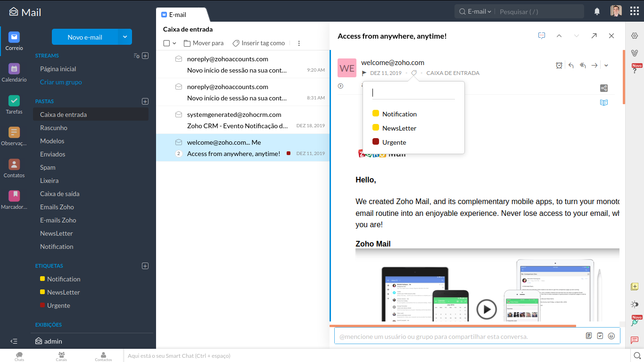Go to next email with down chevron

(576, 36)
